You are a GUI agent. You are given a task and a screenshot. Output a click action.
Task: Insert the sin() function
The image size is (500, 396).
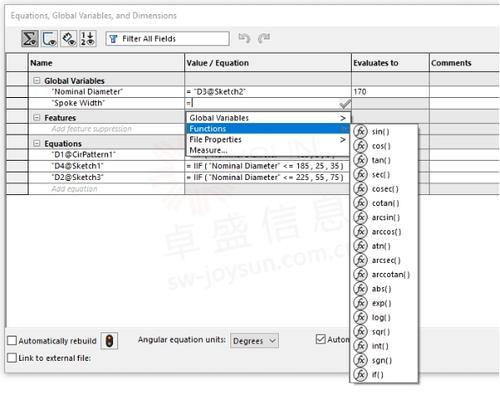point(385,132)
